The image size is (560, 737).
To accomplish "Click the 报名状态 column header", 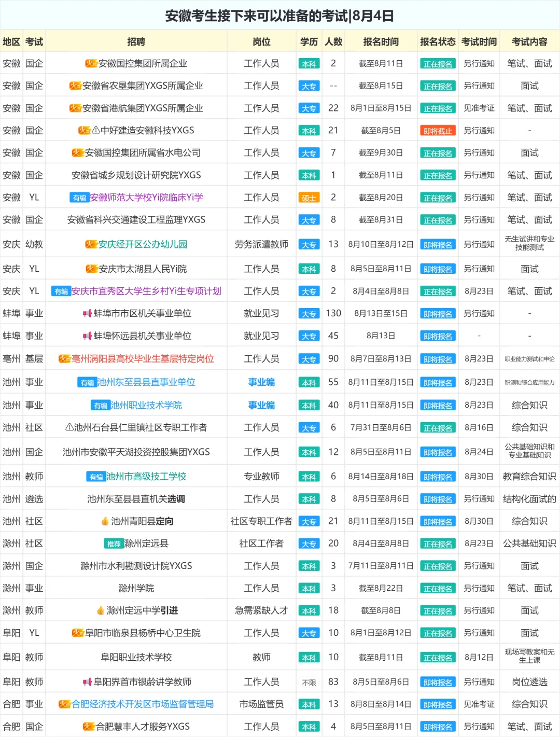I will pyautogui.click(x=438, y=41).
